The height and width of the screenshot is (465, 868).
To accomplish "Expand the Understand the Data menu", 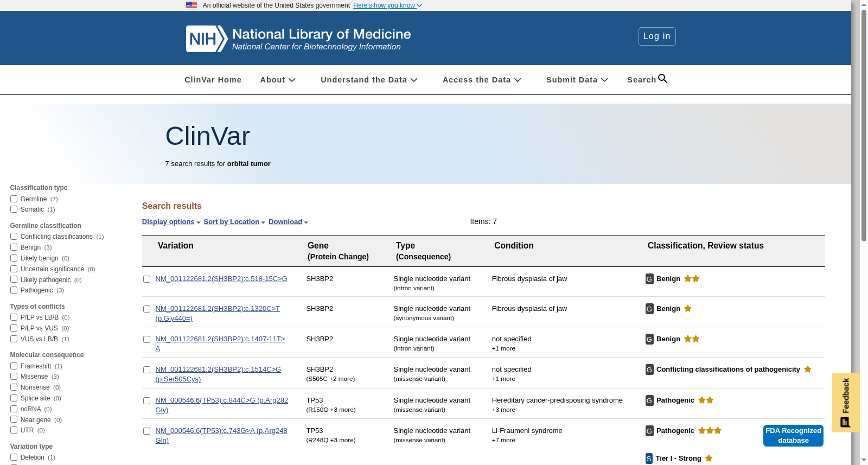I will point(369,80).
